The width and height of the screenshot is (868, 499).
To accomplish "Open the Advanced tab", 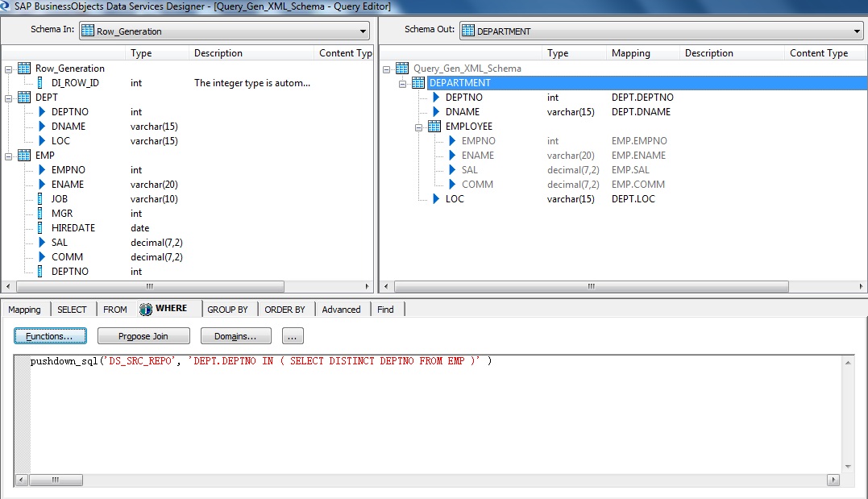I will point(341,310).
